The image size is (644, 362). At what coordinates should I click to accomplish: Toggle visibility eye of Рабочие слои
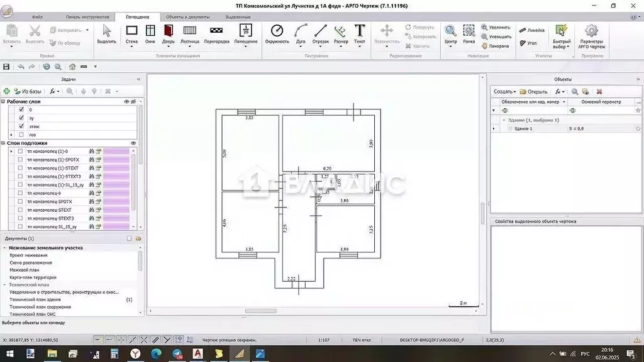point(126,101)
